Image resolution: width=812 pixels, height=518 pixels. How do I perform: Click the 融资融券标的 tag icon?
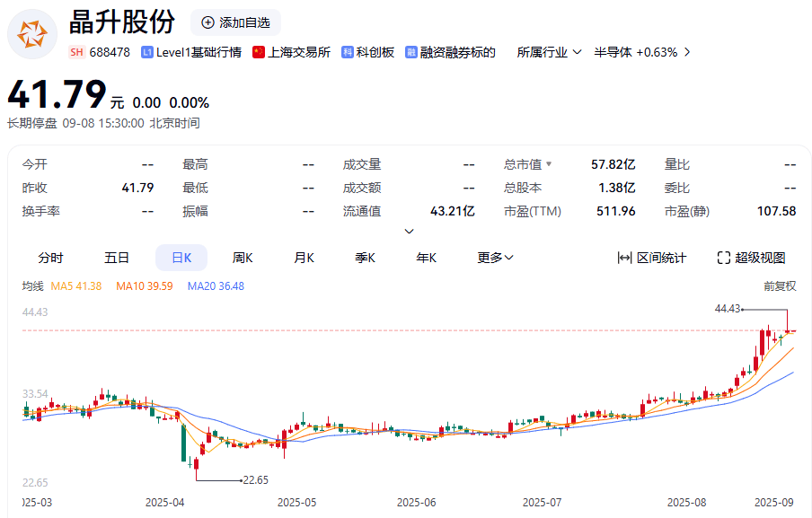(x=411, y=52)
